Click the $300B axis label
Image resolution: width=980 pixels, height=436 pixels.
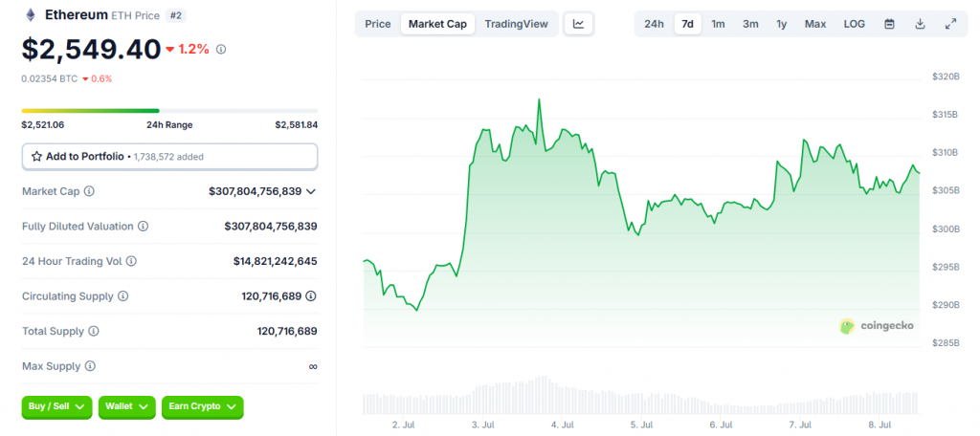(x=945, y=229)
